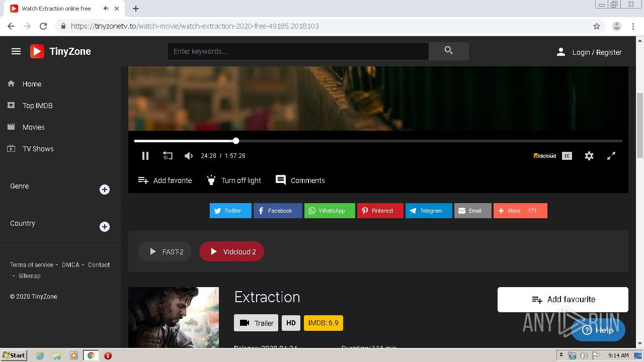Share on Facebook

click(278, 211)
